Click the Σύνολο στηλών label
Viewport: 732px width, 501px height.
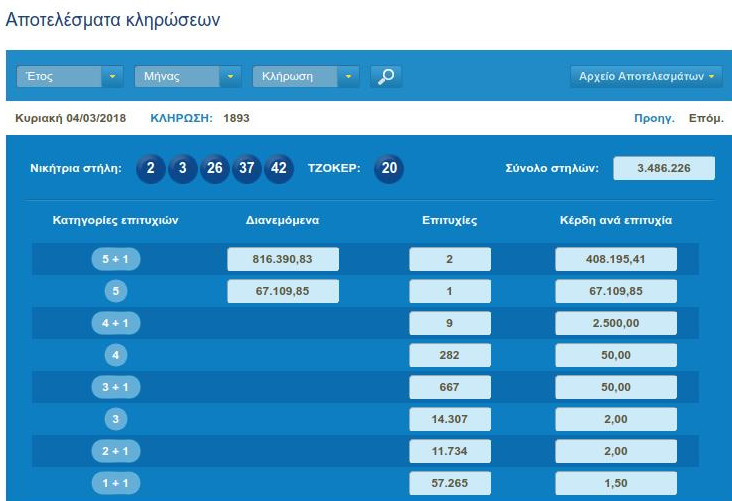click(552, 168)
